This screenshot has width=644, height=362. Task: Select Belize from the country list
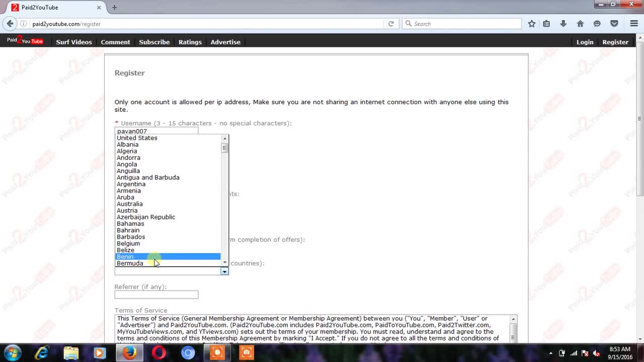[168, 250]
